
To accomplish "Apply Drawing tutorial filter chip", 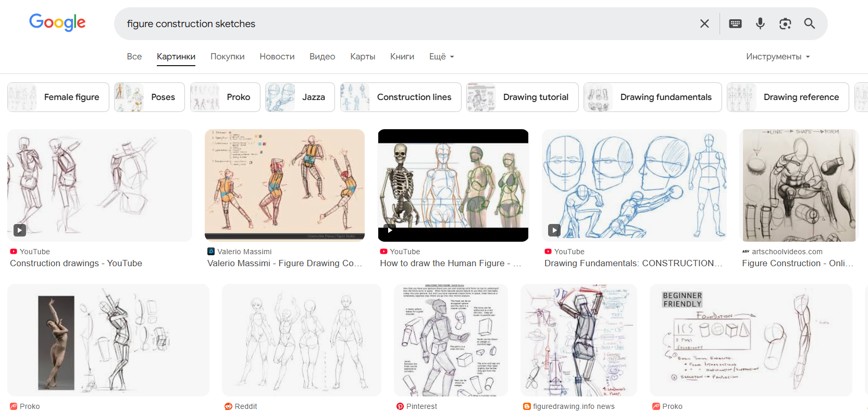I will click(x=523, y=97).
